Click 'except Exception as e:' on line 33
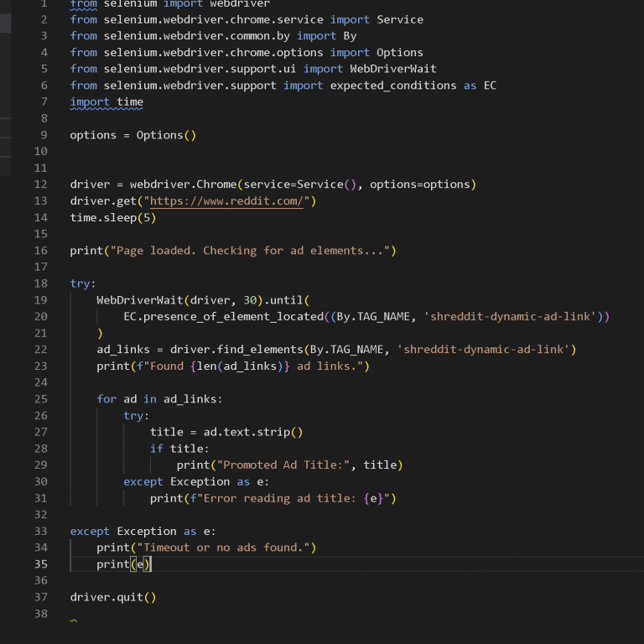 tap(143, 531)
